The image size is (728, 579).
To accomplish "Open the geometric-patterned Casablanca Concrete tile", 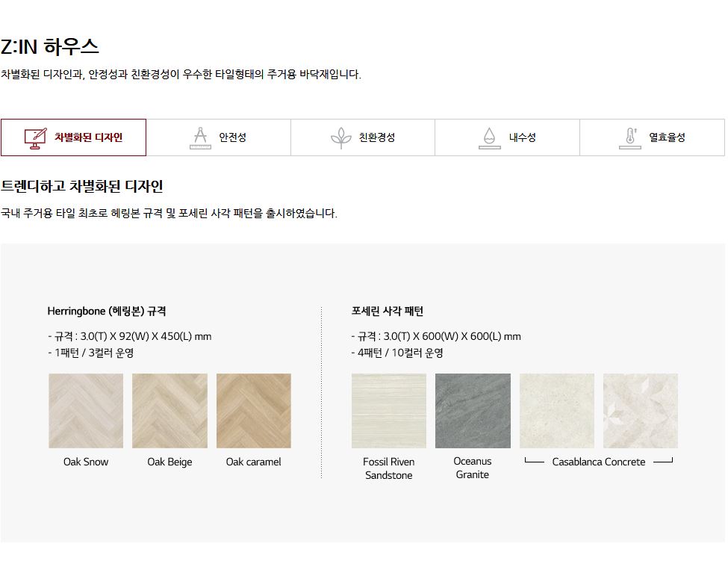I will pyautogui.click(x=641, y=410).
